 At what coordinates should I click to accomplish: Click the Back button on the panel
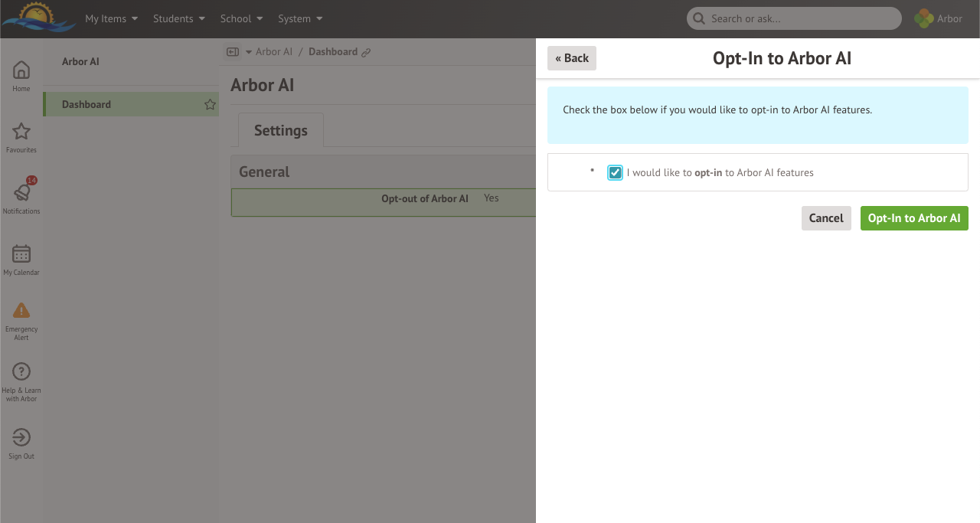571,57
